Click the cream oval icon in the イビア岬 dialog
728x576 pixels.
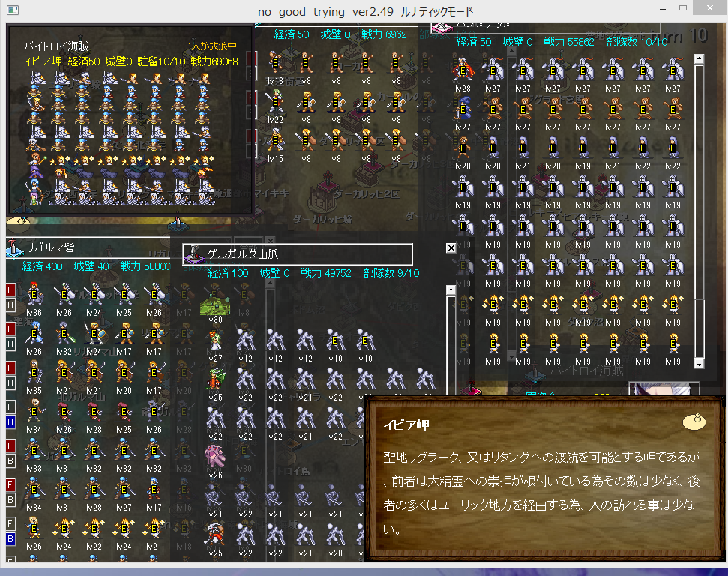point(694,421)
